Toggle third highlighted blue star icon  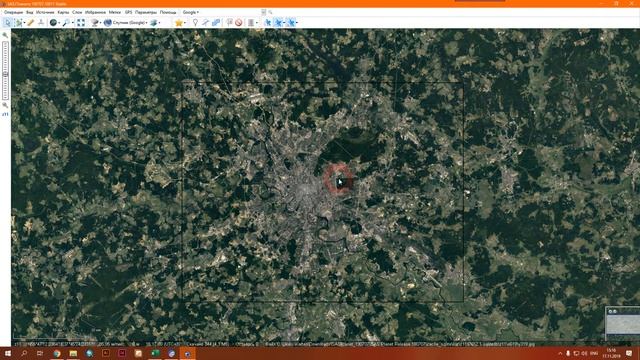click(291, 22)
